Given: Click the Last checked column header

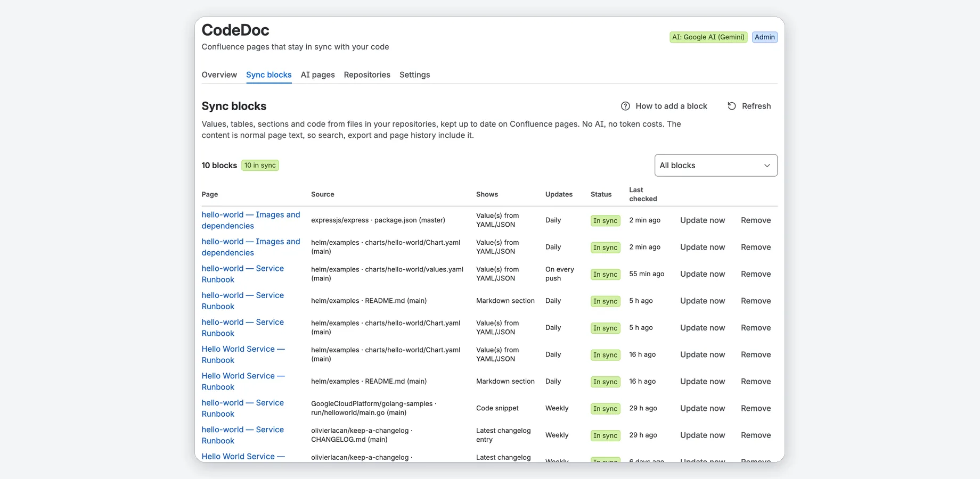Looking at the screenshot, I should click(643, 194).
